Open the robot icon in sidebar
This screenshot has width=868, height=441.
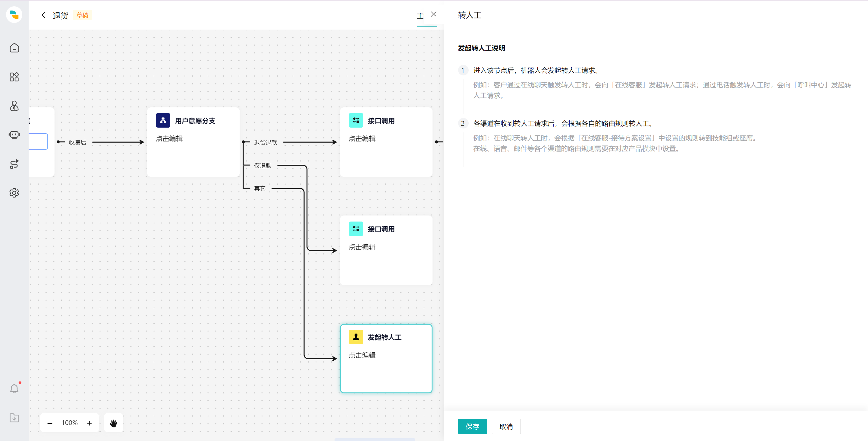pos(14,135)
